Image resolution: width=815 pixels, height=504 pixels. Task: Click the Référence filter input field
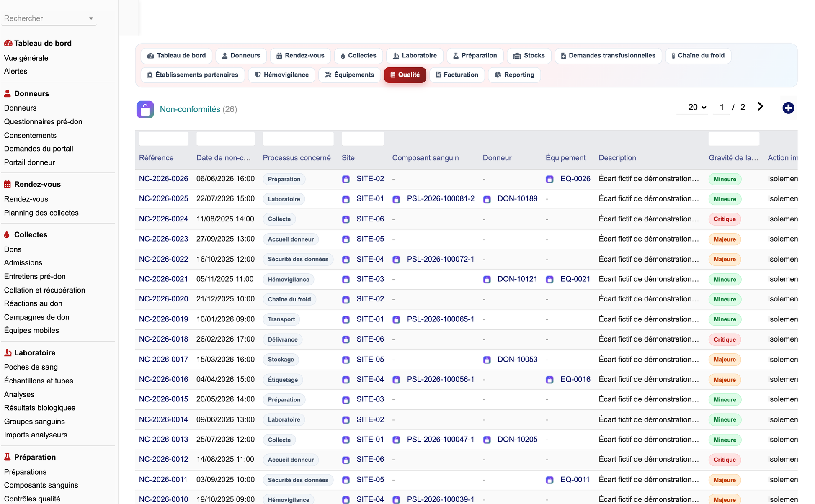[164, 139]
